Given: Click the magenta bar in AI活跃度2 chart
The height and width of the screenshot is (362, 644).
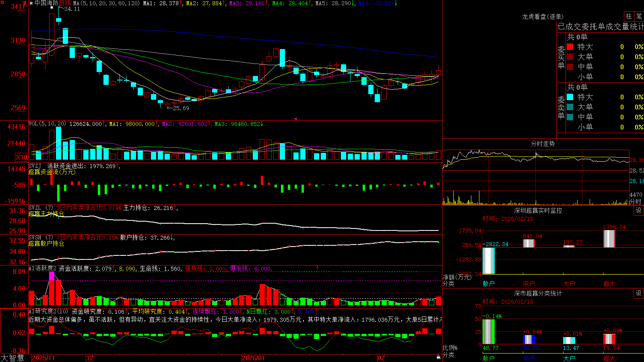Looking at the screenshot, I should coord(52,276).
